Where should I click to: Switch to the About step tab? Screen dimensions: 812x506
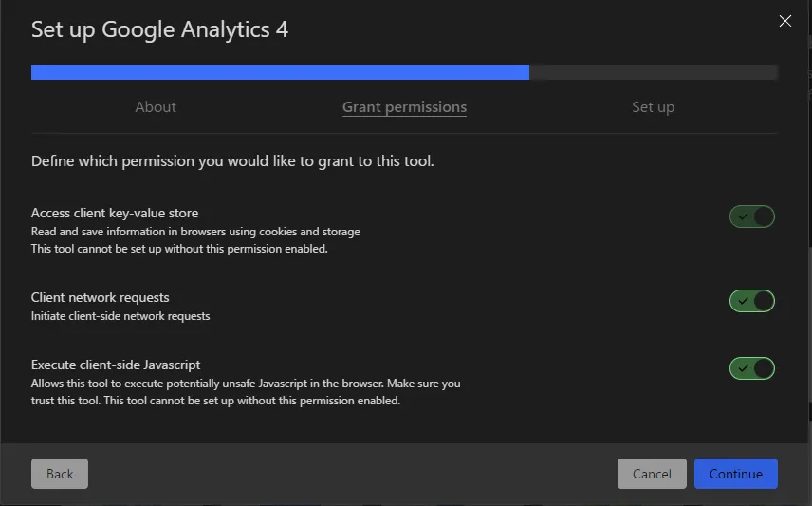click(x=156, y=107)
